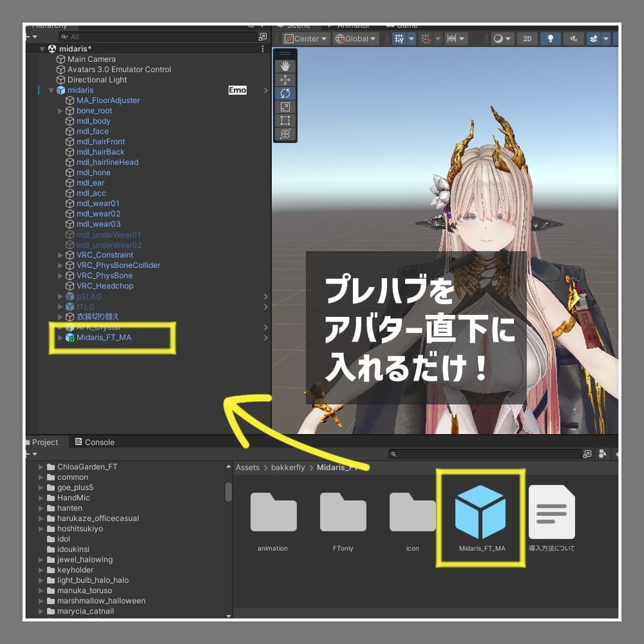644x644 pixels.
Task: Select mdl_face mesh object
Action: coord(92,131)
